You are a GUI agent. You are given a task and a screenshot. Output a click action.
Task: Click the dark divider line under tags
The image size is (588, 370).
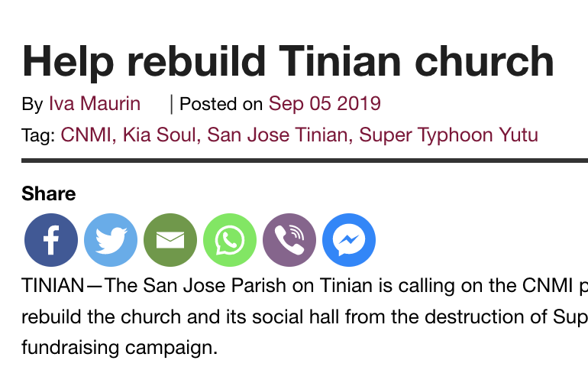[305, 161]
